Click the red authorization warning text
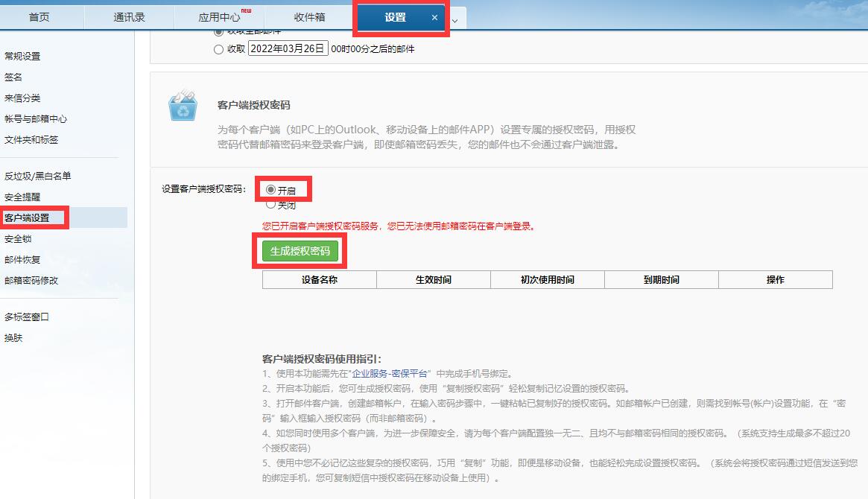Screen dimensions: 868x499 [399, 226]
